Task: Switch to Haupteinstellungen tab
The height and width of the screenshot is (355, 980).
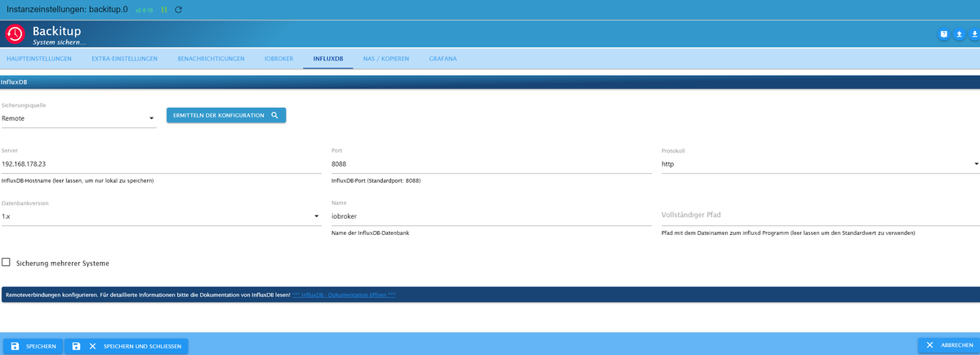Action: [x=39, y=59]
